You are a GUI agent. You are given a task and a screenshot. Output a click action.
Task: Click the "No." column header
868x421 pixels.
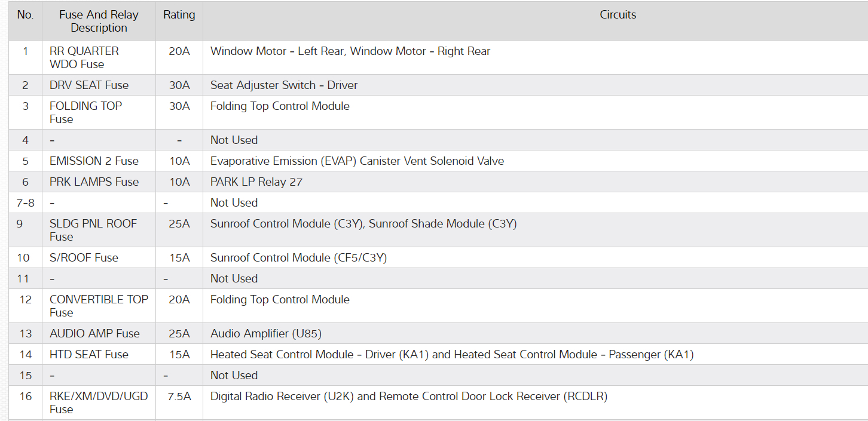(25, 15)
